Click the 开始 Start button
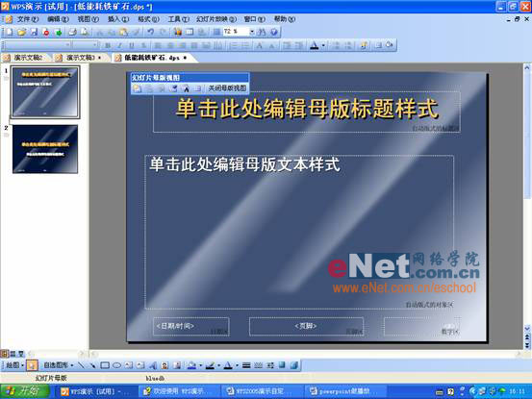Screen dimensions: 532x399 tap(24, 391)
